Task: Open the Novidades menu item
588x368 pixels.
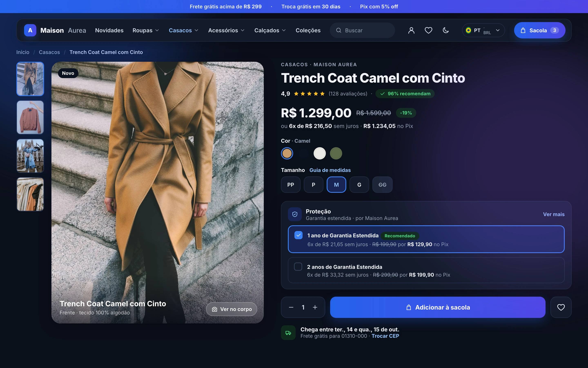Action: [x=109, y=30]
